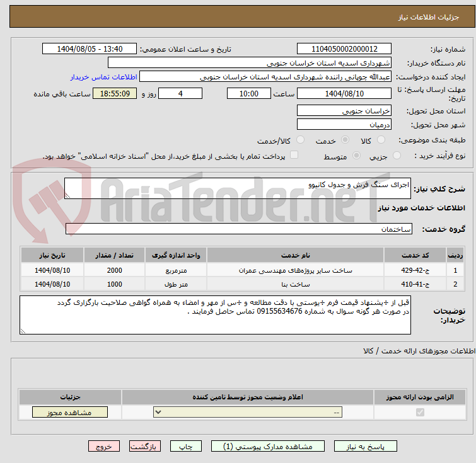Viewport: 476px width, 463px height.
Task: Select the متوسط purchase type radio
Action: [356, 156]
